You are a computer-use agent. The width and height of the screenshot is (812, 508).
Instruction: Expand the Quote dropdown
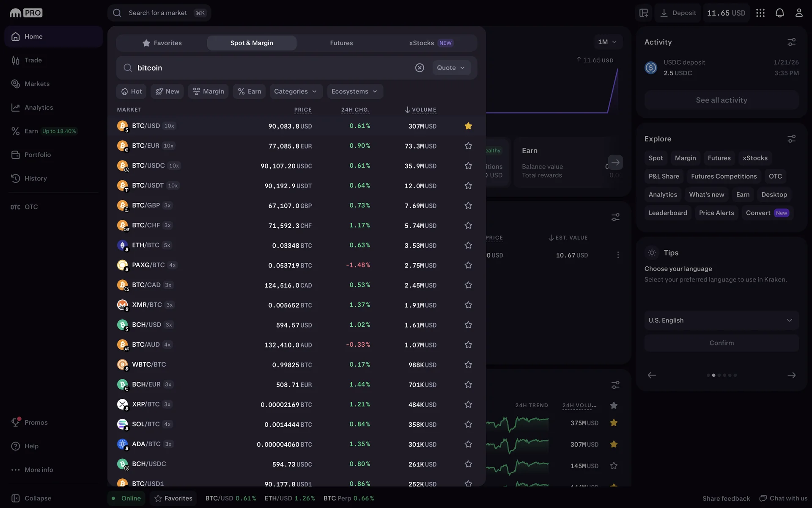coord(451,68)
